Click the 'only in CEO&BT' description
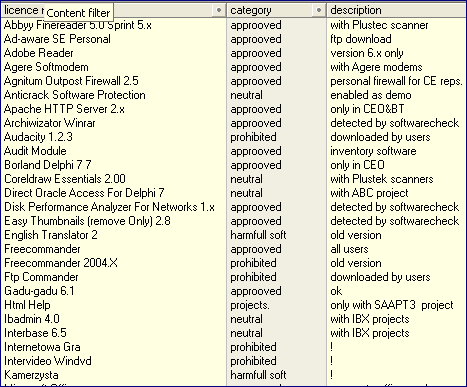The width and height of the screenshot is (467, 387). point(367,109)
